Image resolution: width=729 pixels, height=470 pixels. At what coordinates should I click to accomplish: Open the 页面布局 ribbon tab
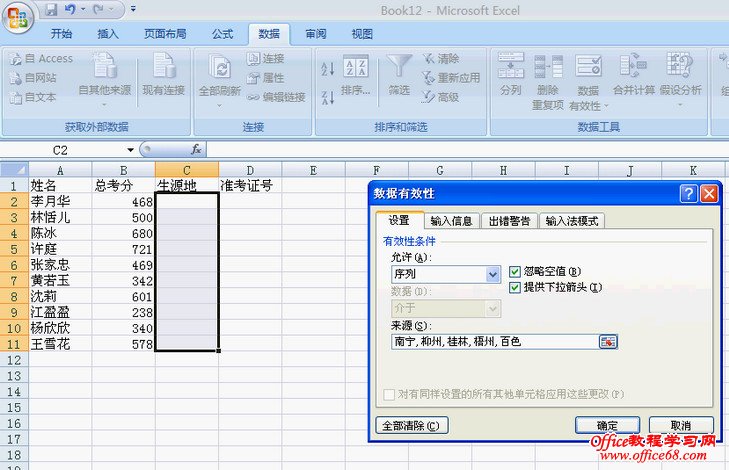click(x=165, y=34)
